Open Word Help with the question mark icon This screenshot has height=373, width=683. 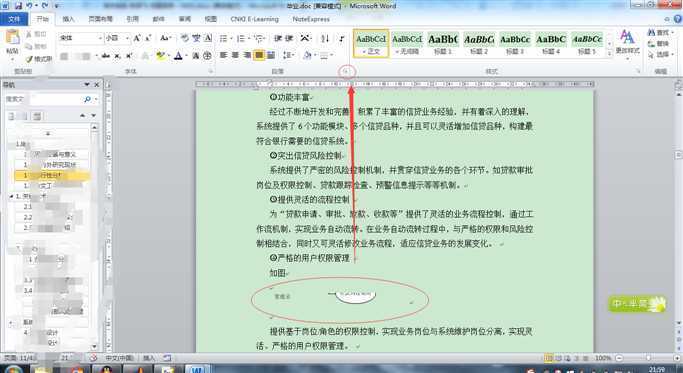(x=678, y=19)
